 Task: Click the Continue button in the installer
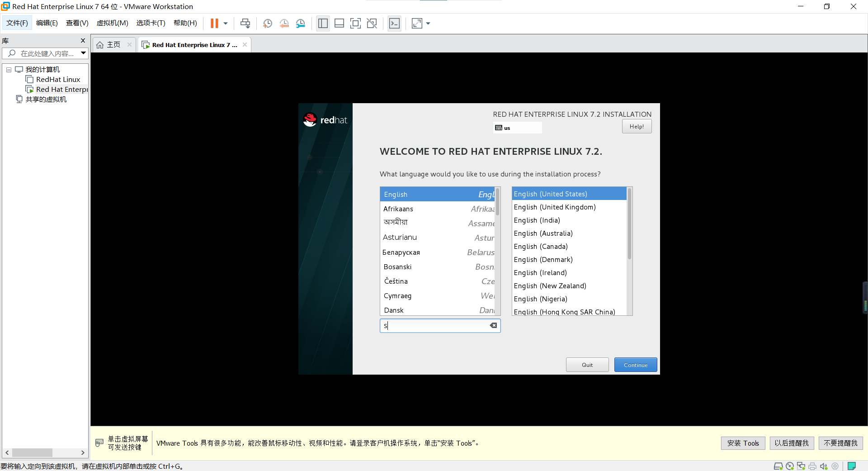coord(635,365)
